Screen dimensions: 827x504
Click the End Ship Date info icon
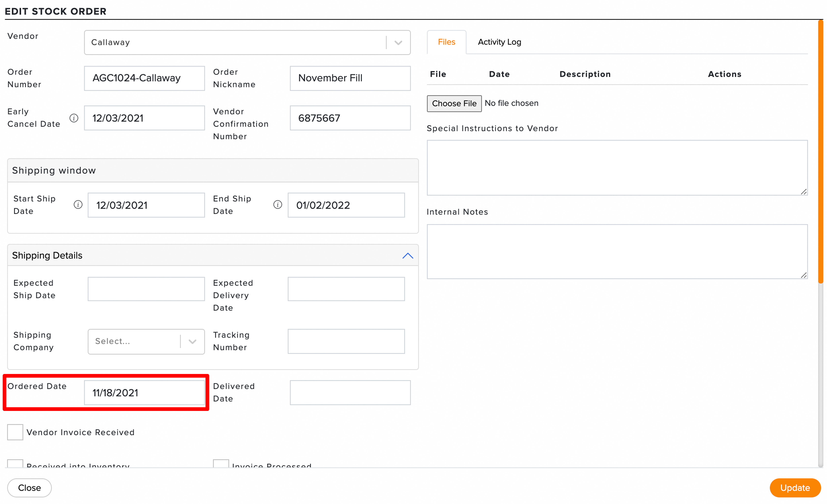click(278, 205)
